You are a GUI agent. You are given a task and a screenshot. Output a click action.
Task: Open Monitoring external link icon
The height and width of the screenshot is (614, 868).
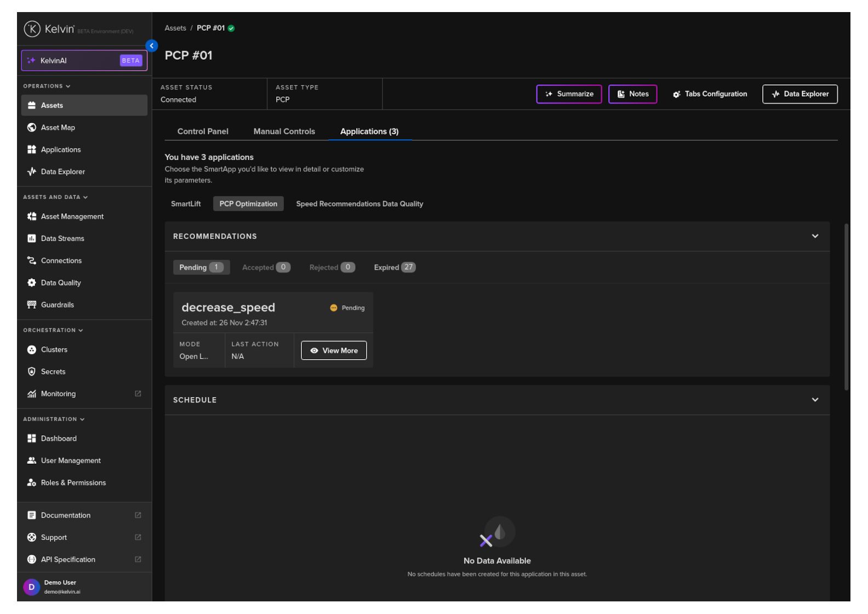click(x=138, y=394)
